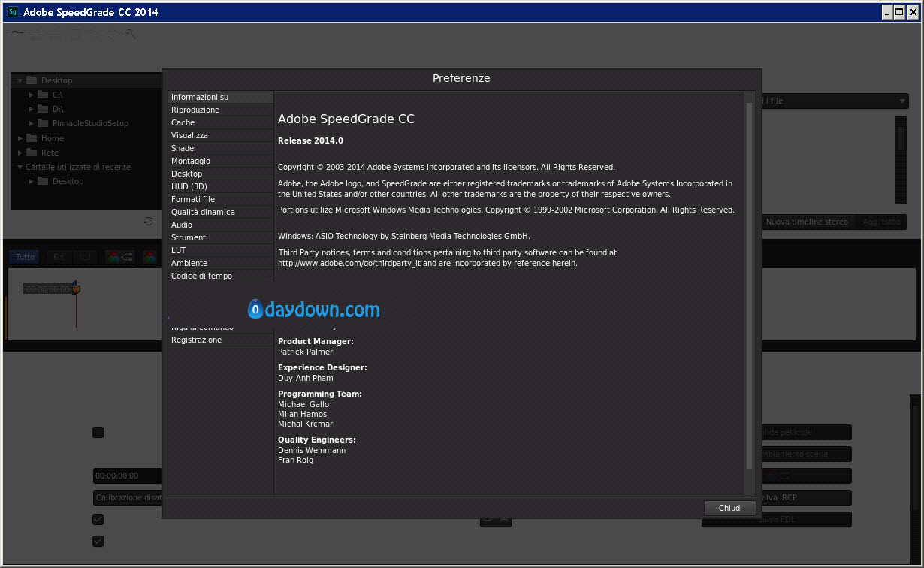Select the Informazioni su tab
Screen dimensions: 924x568
point(221,97)
